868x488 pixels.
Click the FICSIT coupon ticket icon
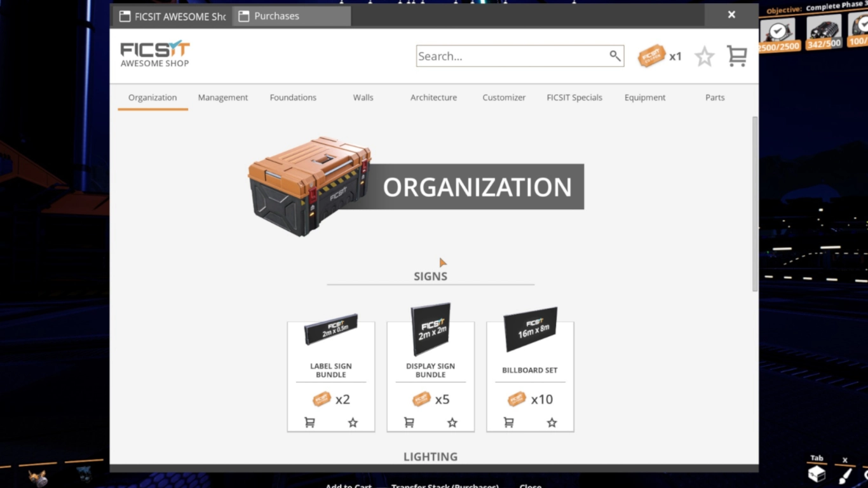(x=651, y=57)
